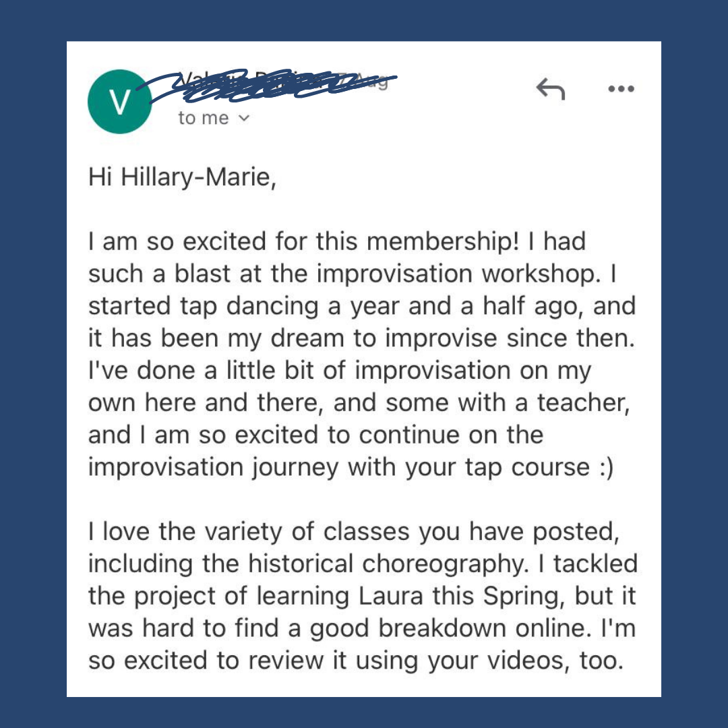This screenshot has height=728, width=728.
Task: Click 'improvisation journey' in the first paragraph
Action: point(213,467)
